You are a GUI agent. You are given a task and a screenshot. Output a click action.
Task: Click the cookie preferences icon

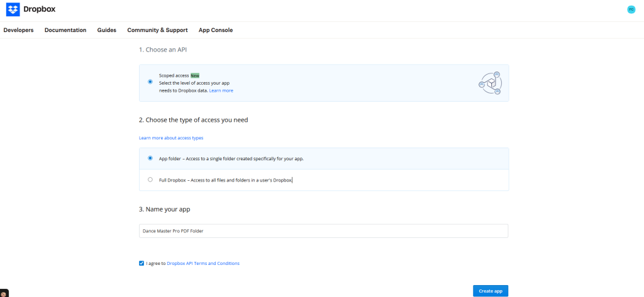pyautogui.click(x=3, y=293)
